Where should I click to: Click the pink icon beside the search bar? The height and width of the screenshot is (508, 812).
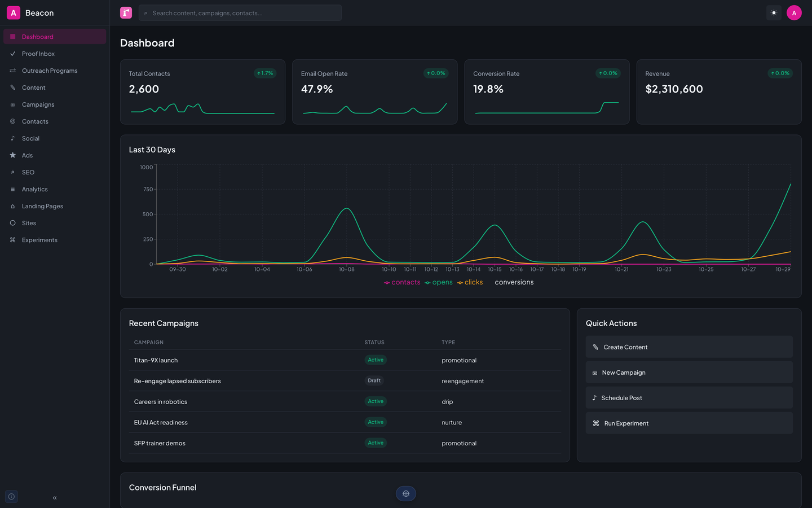126,12
